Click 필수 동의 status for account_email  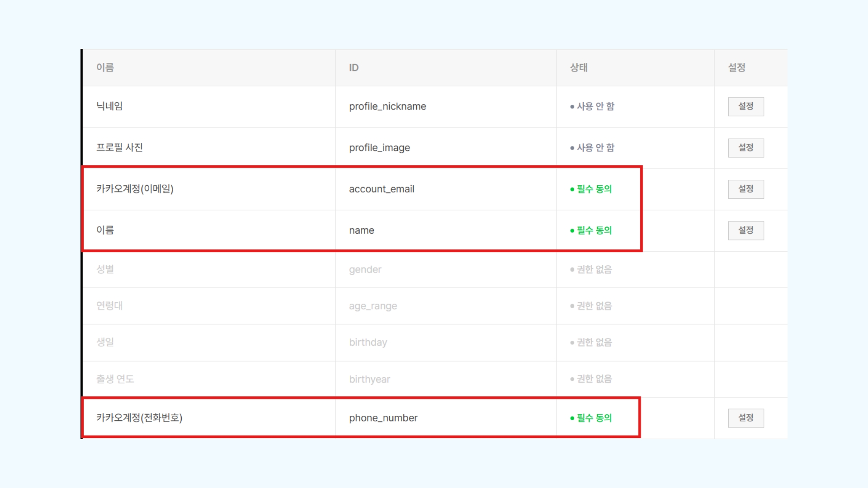594,189
